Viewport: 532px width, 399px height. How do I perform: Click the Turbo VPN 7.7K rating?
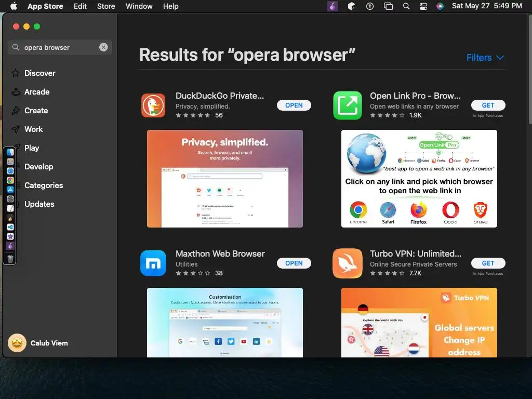(x=395, y=273)
